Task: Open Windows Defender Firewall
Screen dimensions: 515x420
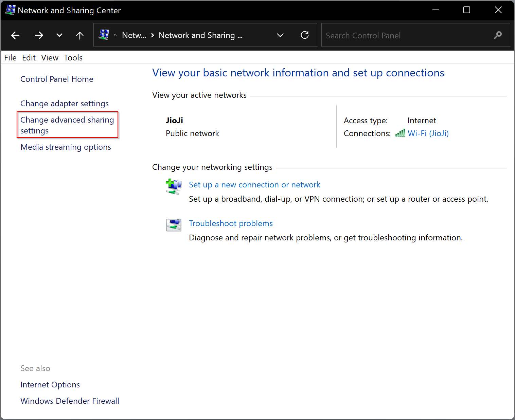Action: tap(70, 401)
